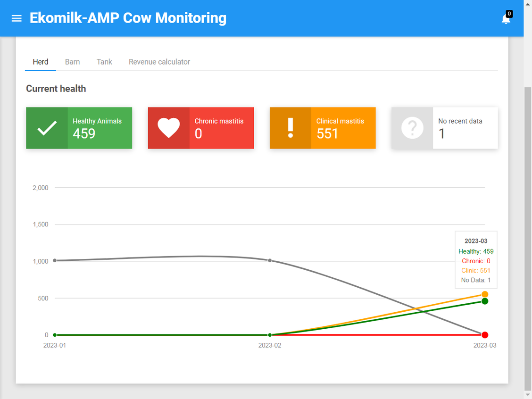Open the Tank tab
The width and height of the screenshot is (532, 399).
[x=104, y=62]
